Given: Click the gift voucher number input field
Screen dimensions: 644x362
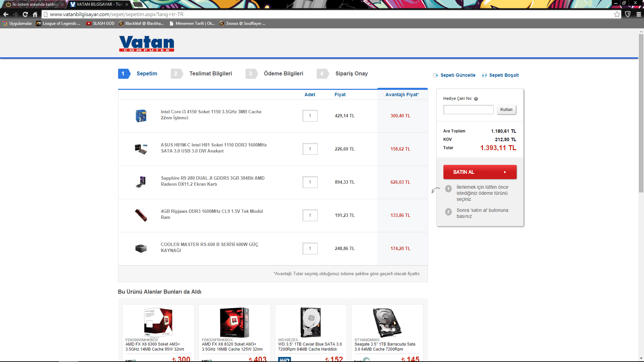Looking at the screenshot, I should click(x=468, y=110).
